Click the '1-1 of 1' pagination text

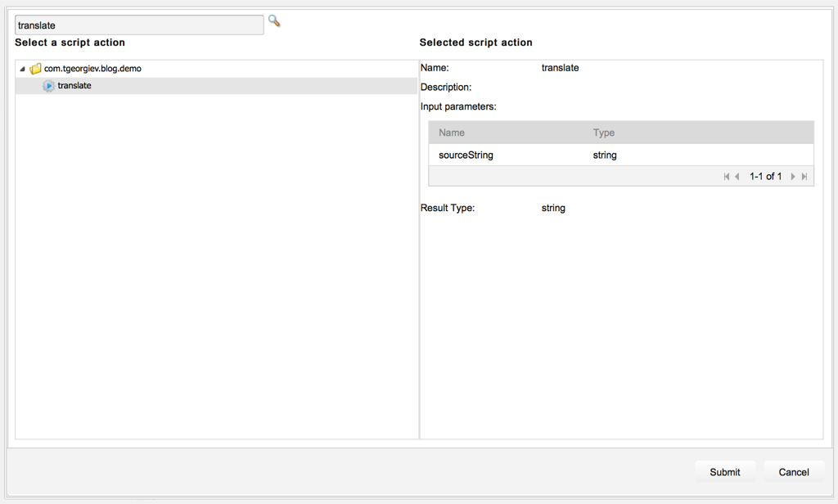coord(765,177)
